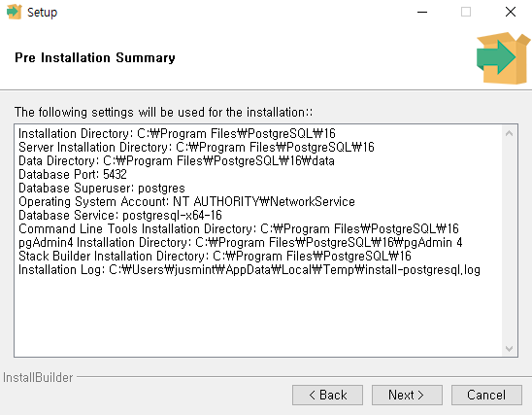The image size is (532, 415).
Task: Click the Database Service postgresql-x64-16 line
Action: (x=120, y=215)
